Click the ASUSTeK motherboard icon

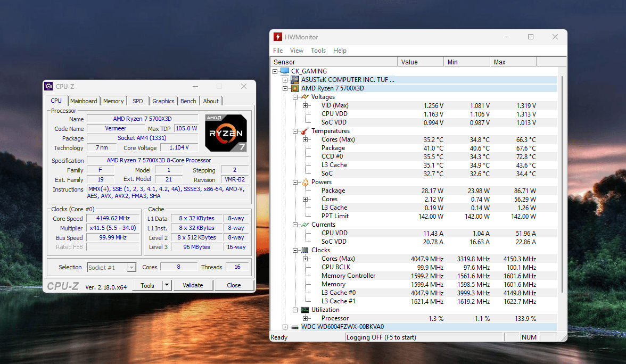tap(295, 79)
